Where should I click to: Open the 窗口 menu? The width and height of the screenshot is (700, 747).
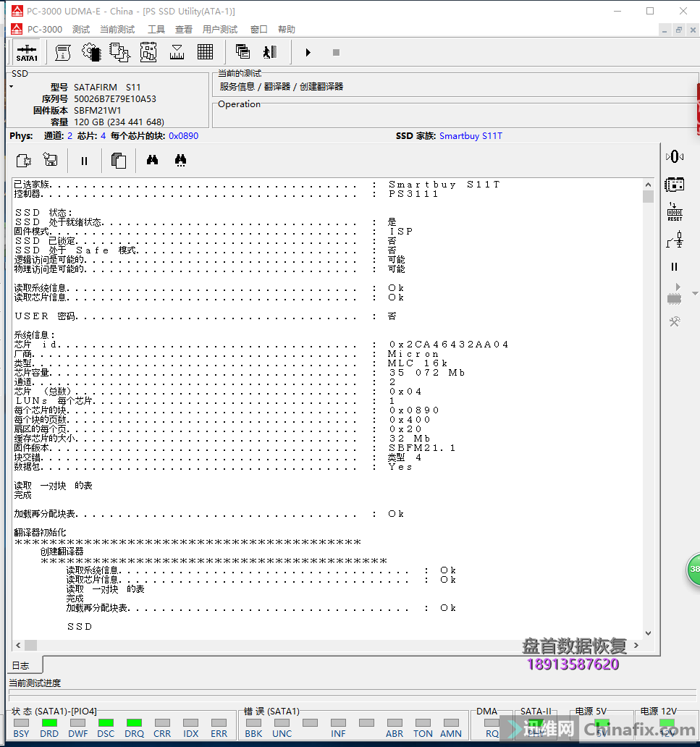click(x=258, y=30)
